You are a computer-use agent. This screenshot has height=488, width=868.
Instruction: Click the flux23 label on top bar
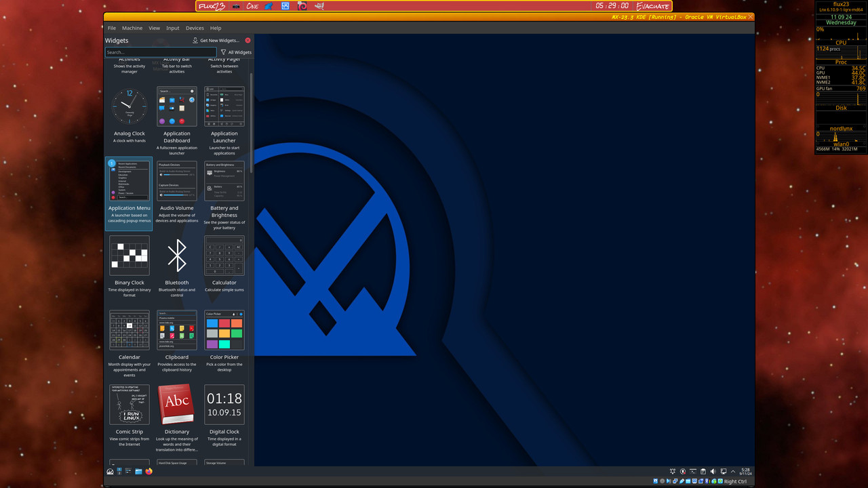(x=211, y=6)
